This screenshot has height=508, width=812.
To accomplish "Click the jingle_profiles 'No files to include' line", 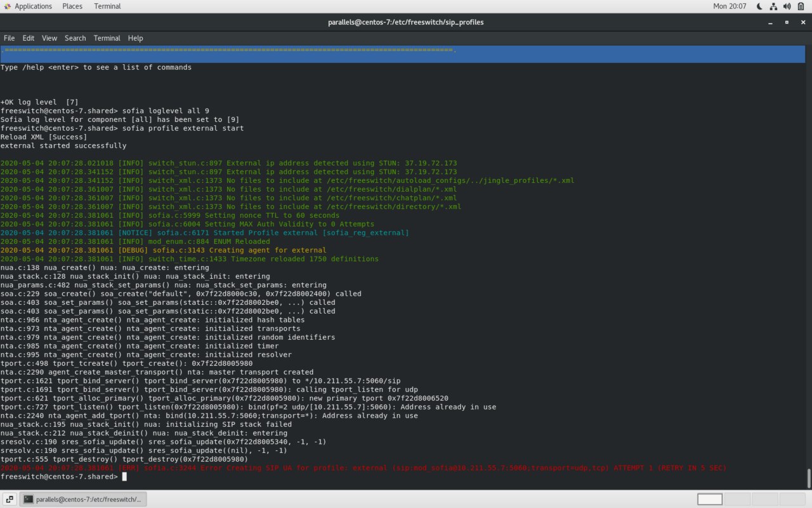I will tap(287, 180).
